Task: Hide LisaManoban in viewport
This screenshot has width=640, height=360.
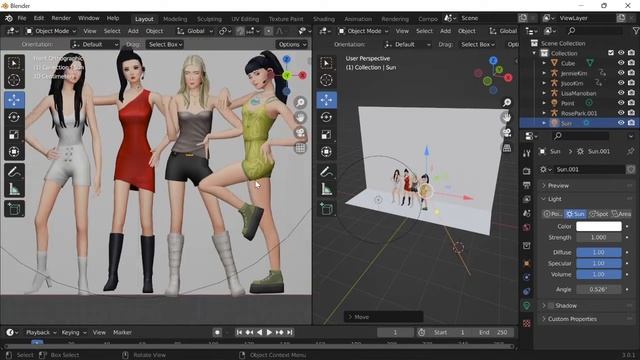Action: 621,93
